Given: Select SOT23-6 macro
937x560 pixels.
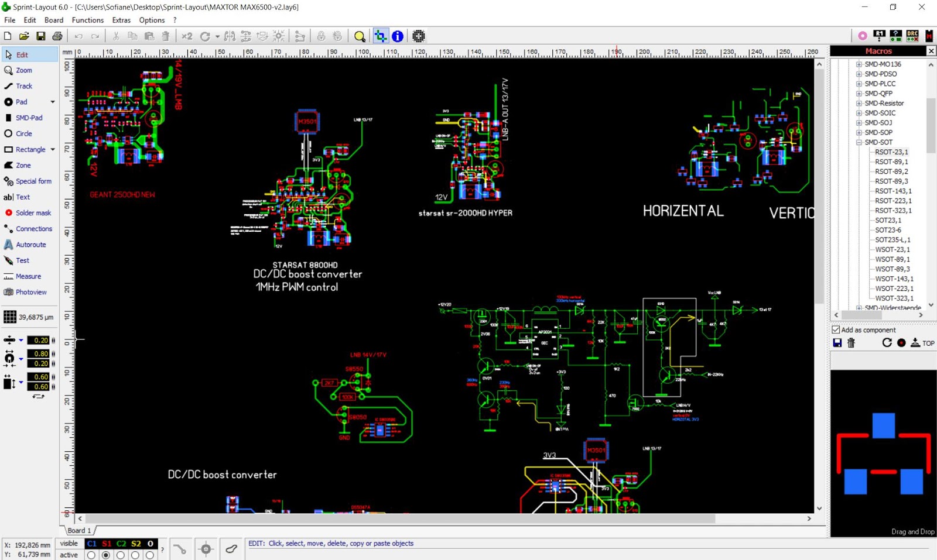Looking at the screenshot, I should (888, 230).
